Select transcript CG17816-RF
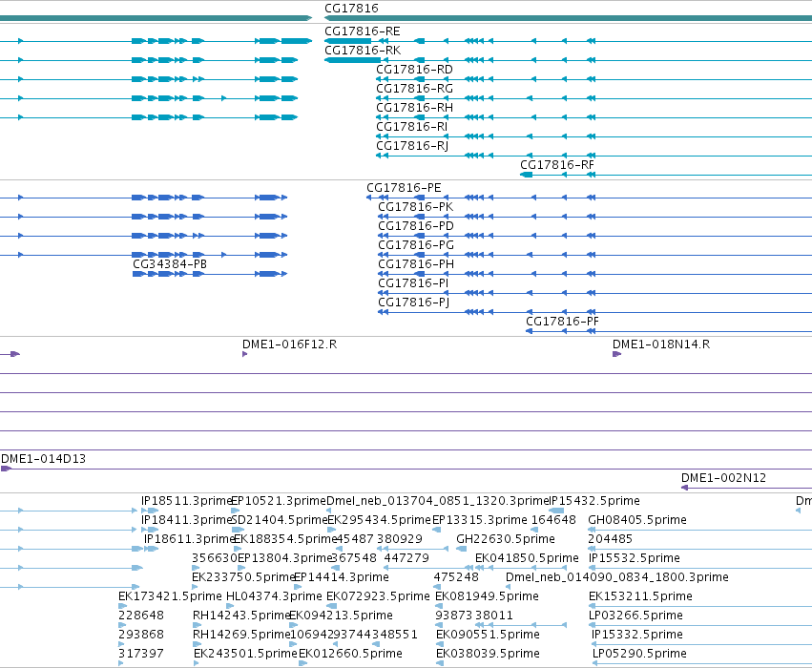This screenshot has height=668, width=812. tap(556, 165)
